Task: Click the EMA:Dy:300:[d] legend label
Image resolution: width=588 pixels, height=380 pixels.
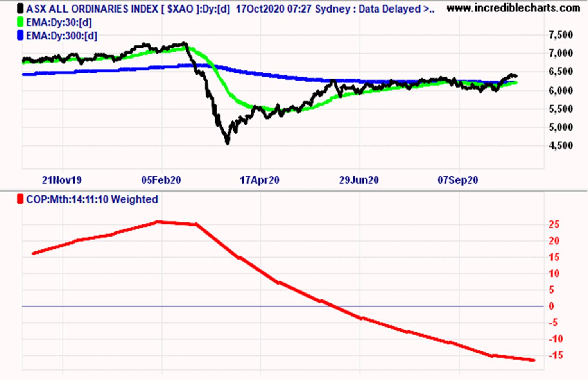Action: (61, 36)
